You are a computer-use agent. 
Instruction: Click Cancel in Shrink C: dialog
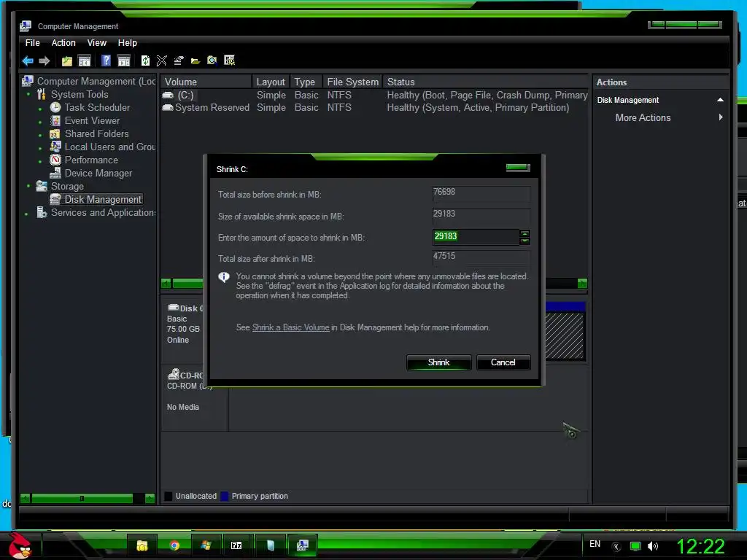503,362
